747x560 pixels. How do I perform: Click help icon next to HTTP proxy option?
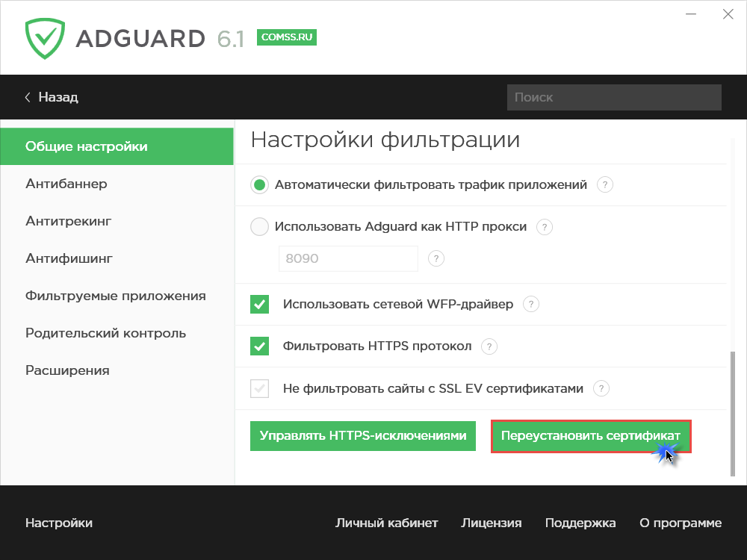[545, 227]
